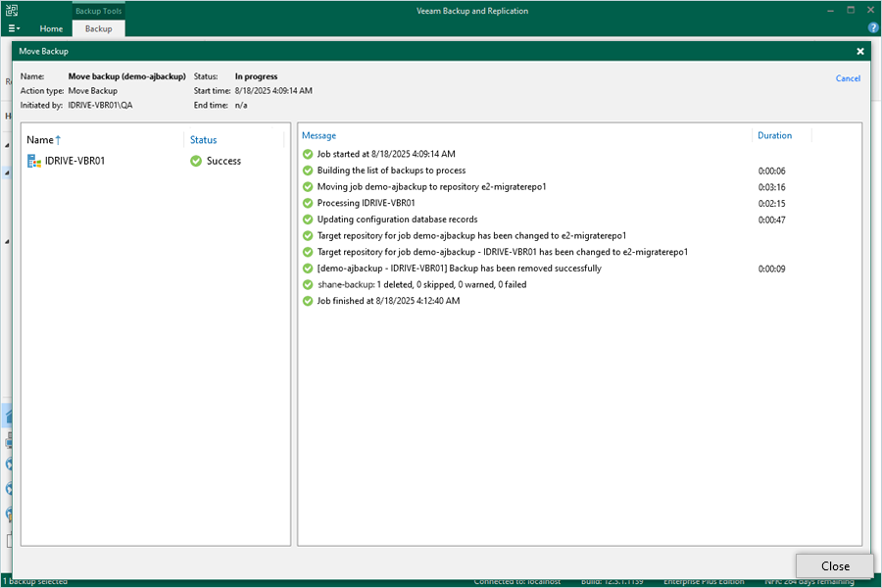882x588 pixels.
Task: Switch to the Home tab
Action: click(x=51, y=28)
